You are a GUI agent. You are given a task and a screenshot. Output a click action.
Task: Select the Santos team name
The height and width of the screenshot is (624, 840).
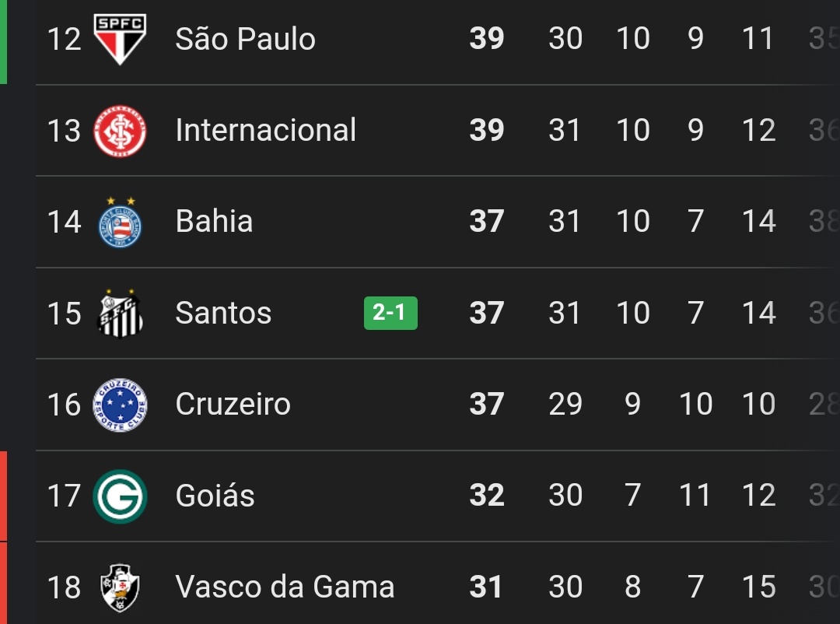[223, 314]
